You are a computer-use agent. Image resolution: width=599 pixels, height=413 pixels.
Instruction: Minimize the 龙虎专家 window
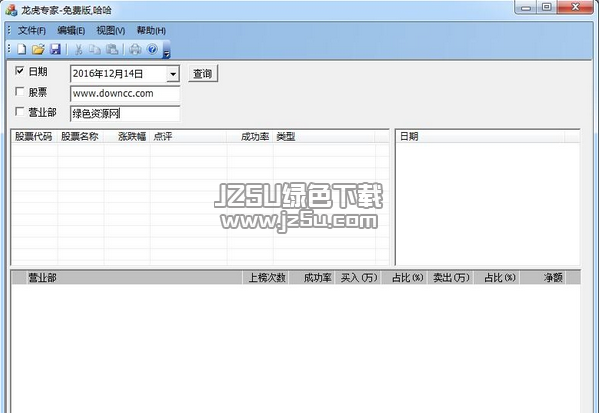[526, 8]
